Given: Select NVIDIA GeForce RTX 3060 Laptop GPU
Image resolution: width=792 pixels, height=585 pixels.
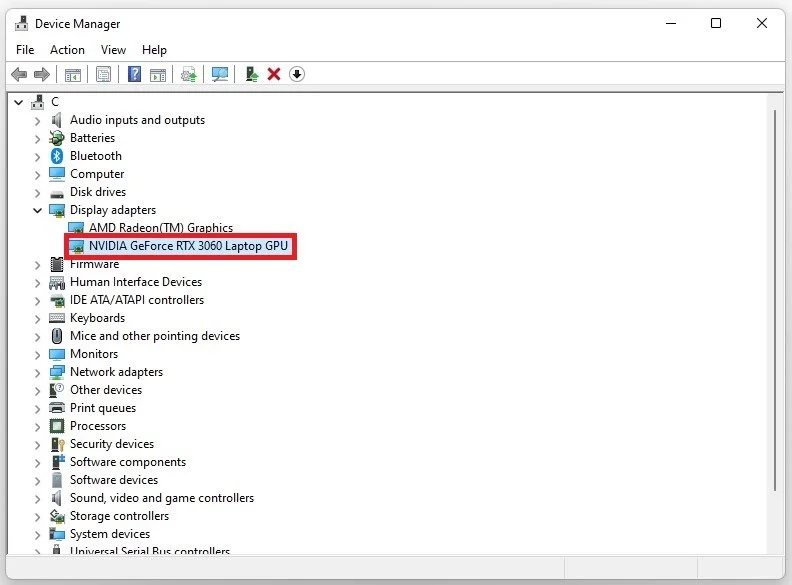Looking at the screenshot, I should (188, 246).
